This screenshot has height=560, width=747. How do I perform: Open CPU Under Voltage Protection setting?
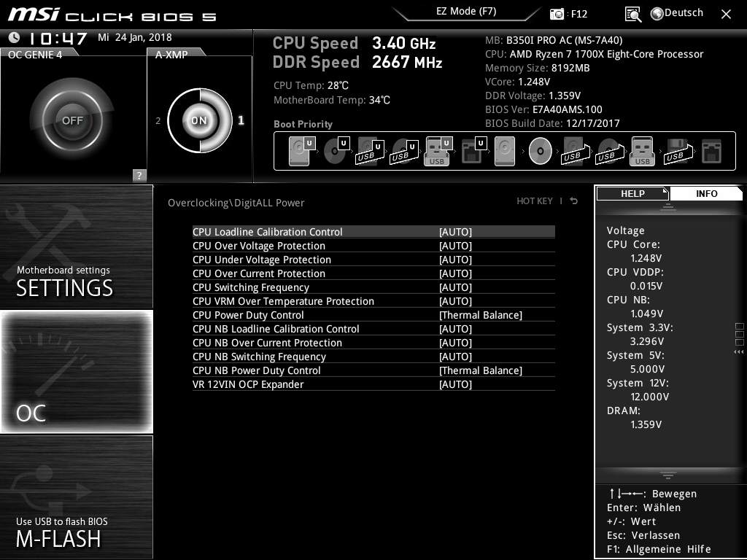[x=373, y=260]
